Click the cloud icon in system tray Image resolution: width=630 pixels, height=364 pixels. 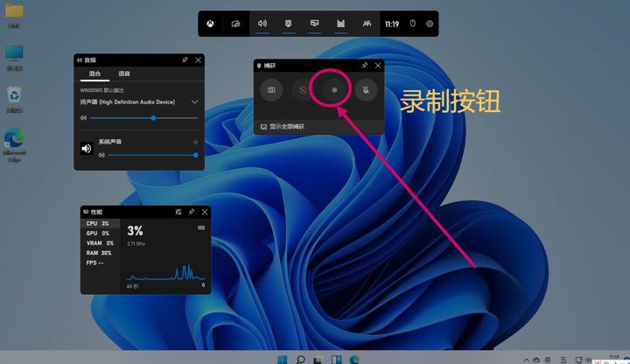[536, 360]
